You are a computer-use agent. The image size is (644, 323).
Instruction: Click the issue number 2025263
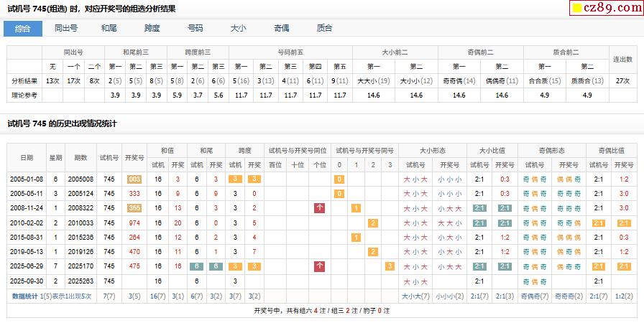coord(81,281)
